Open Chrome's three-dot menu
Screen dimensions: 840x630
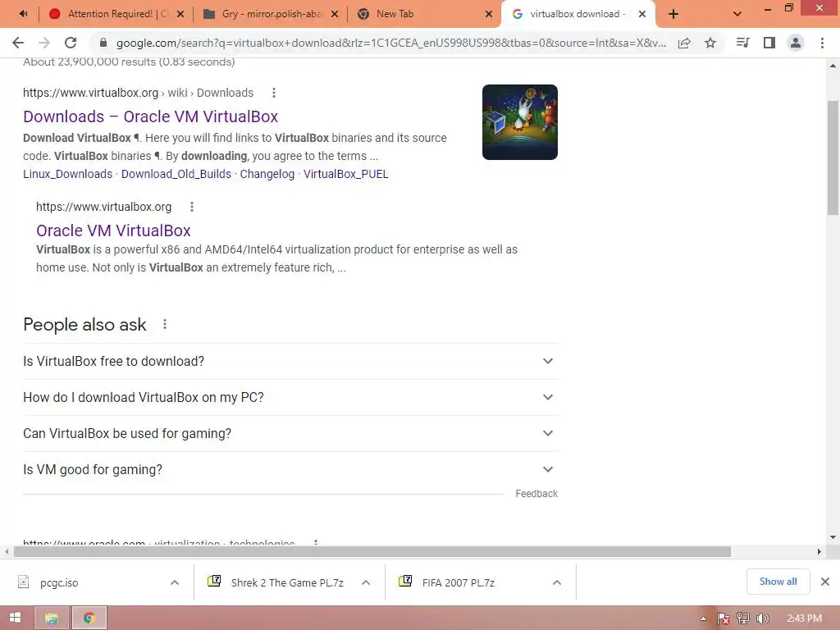coord(822,43)
